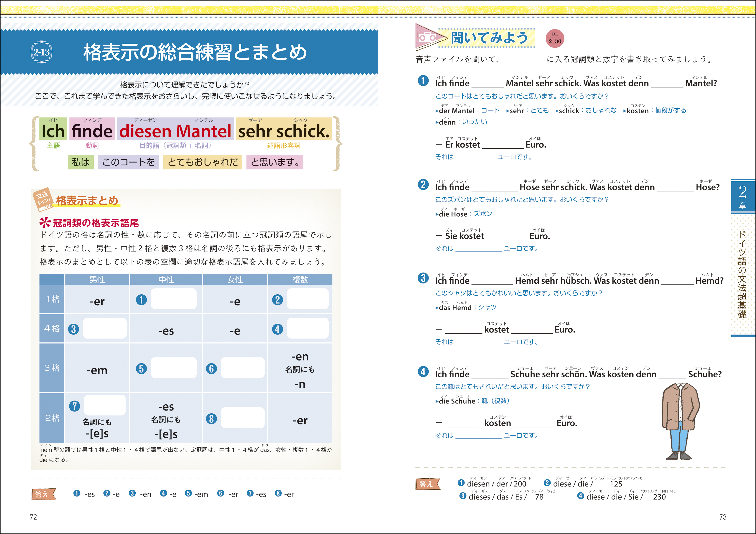Click the green box reading 私は
The height and width of the screenshot is (534, 756).
point(81,162)
